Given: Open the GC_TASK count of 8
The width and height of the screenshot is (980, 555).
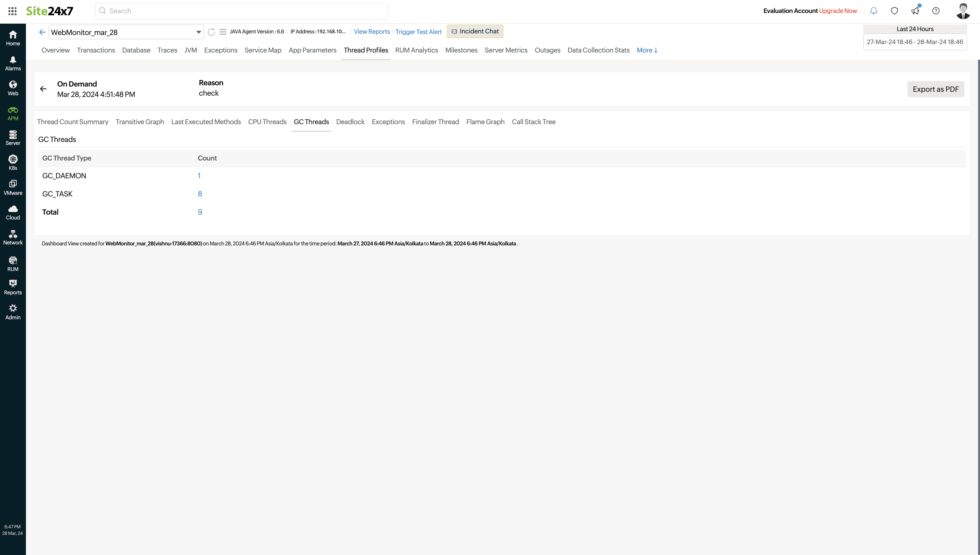Looking at the screenshot, I should [200, 194].
